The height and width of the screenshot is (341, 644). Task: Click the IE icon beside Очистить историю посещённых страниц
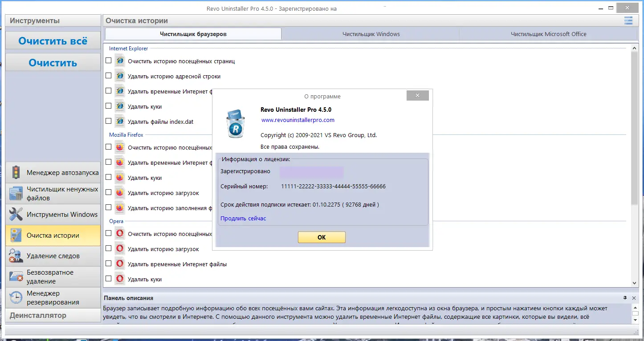point(119,61)
